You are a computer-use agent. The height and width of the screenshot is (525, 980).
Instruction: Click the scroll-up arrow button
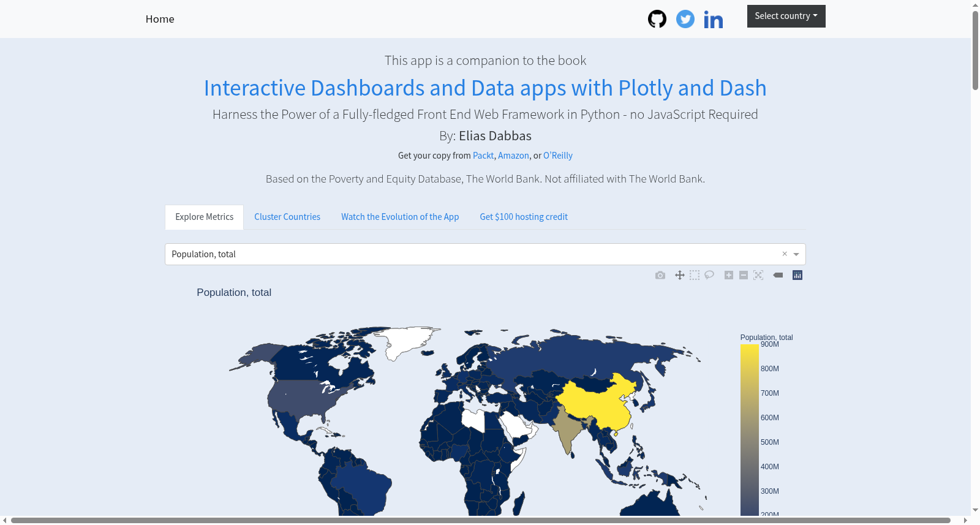tap(975, 5)
